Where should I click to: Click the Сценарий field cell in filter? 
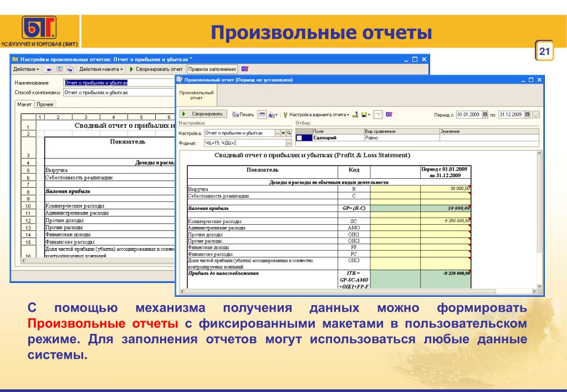point(338,138)
